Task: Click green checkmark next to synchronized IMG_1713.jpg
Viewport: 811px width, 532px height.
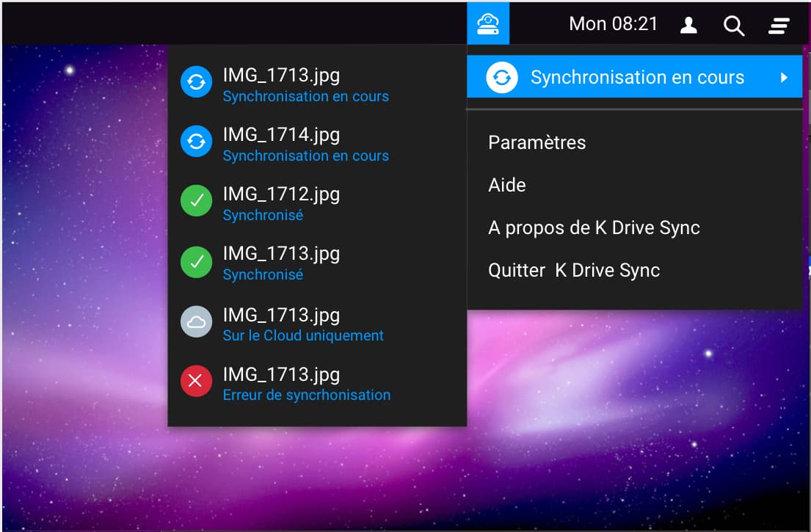Action: click(x=196, y=260)
